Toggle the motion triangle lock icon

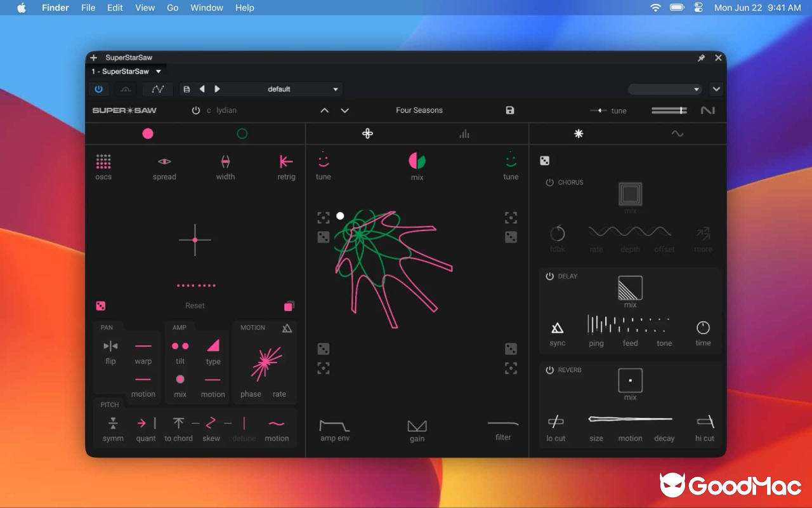pyautogui.click(x=287, y=328)
